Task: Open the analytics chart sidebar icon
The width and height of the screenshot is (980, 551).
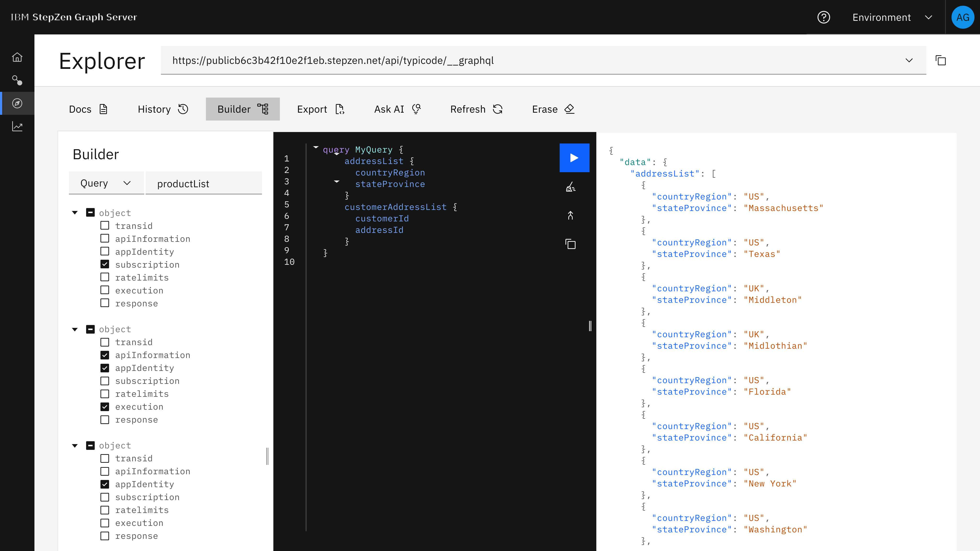Action: (17, 126)
